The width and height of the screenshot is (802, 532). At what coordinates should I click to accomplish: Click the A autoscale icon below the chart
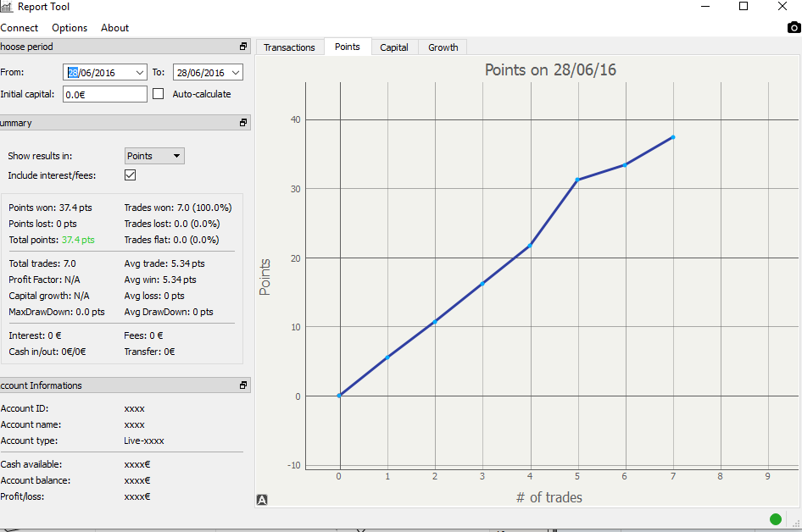click(x=262, y=500)
